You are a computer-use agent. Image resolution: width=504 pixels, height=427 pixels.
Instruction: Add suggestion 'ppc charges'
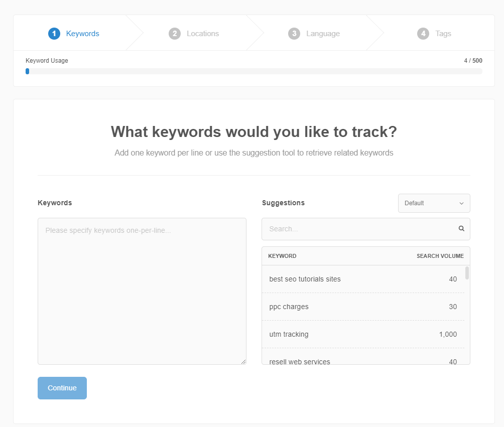(363, 307)
